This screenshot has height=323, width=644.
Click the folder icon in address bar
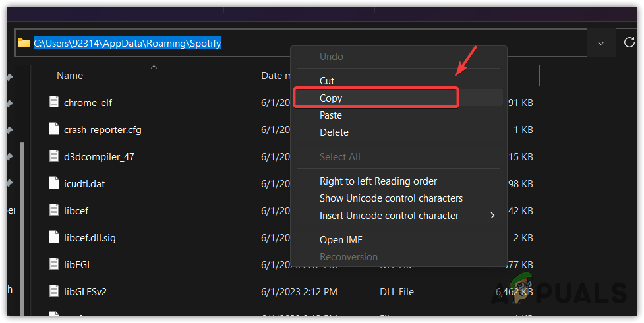point(24,43)
